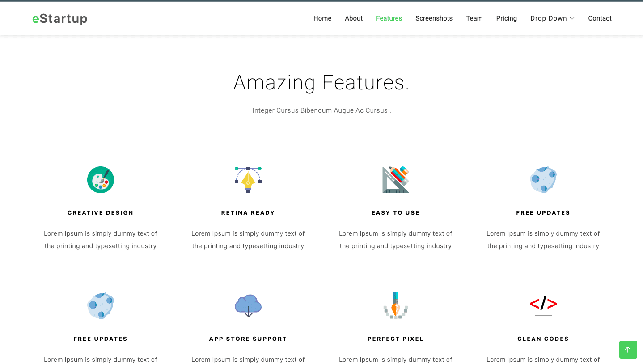Select the Features navigation item

(389, 18)
